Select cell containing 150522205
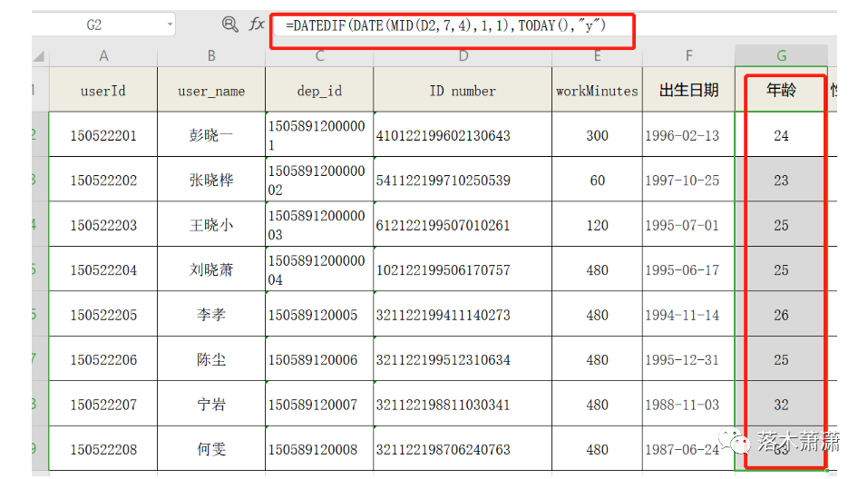 click(103, 314)
